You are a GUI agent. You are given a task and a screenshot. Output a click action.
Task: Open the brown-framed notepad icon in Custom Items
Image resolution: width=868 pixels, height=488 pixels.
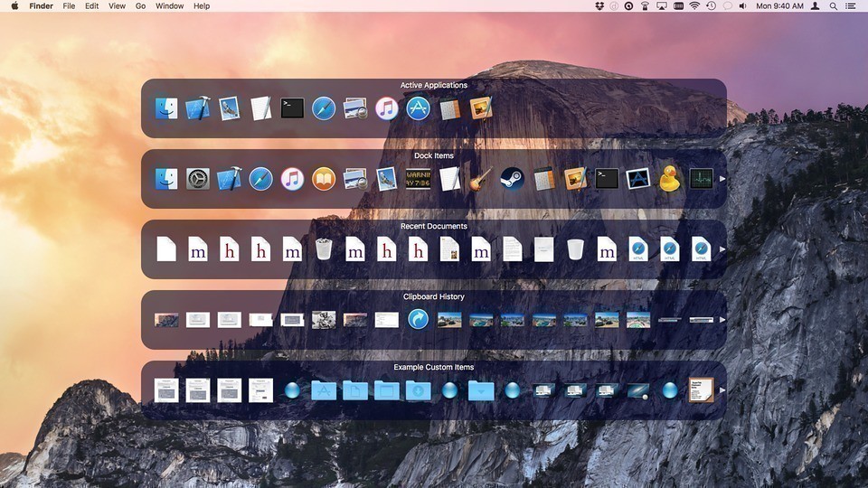701,390
